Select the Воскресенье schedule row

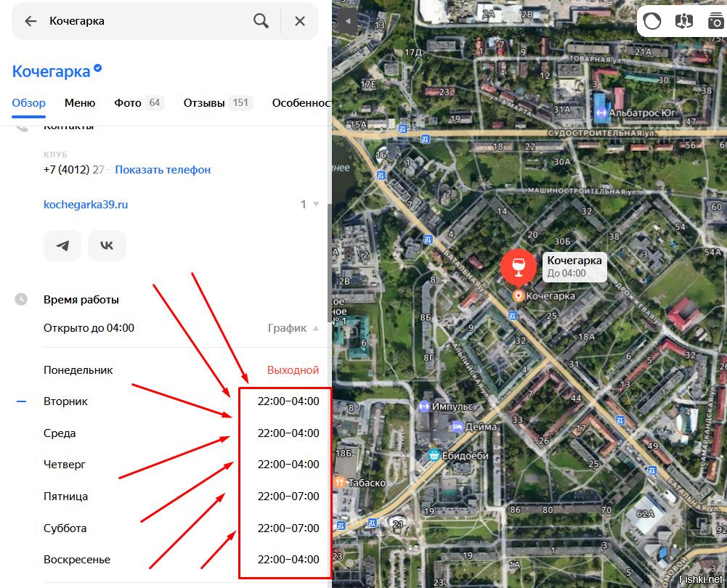tap(182, 560)
